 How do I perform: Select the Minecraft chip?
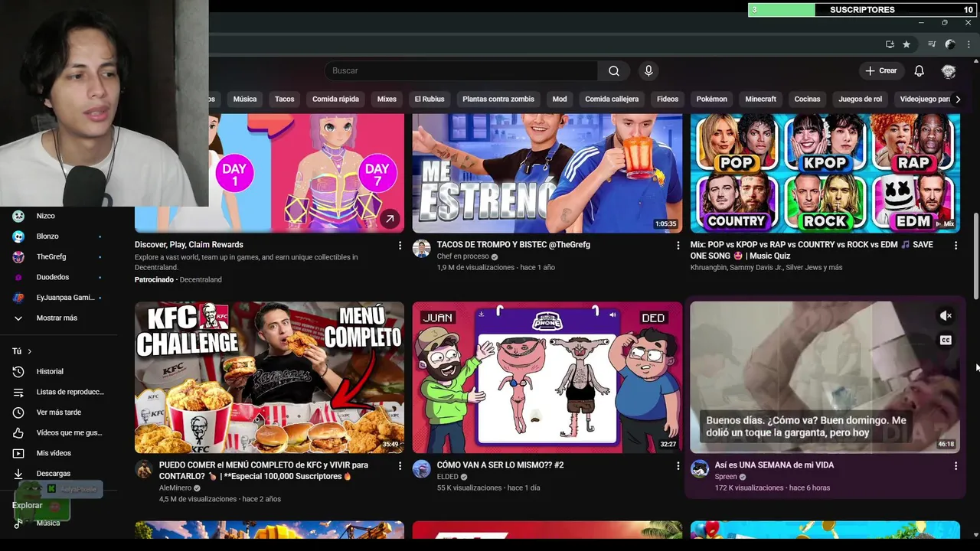pyautogui.click(x=761, y=99)
